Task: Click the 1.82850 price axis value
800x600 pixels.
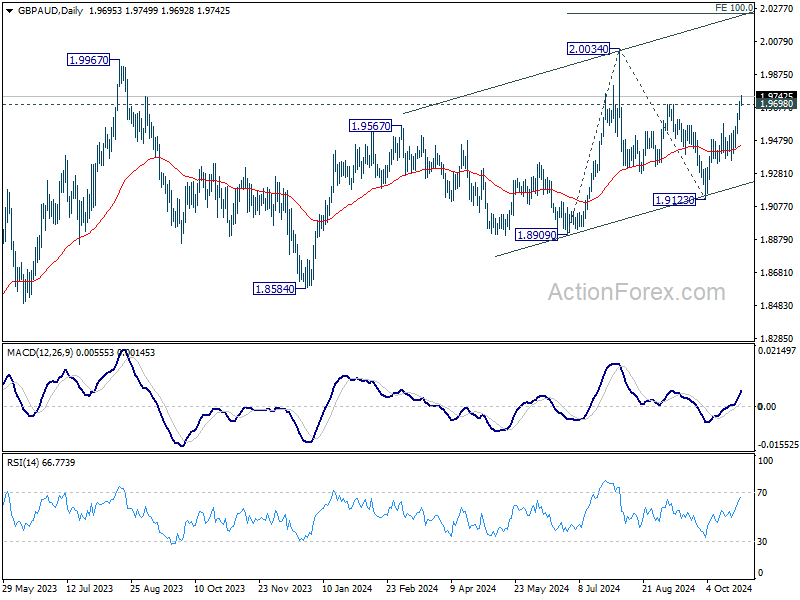Action: [777, 338]
